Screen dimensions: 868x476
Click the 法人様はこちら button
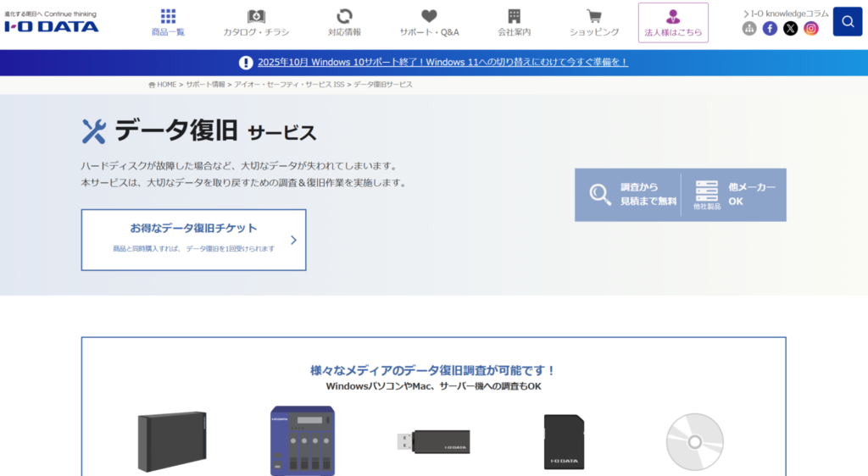(x=673, y=23)
